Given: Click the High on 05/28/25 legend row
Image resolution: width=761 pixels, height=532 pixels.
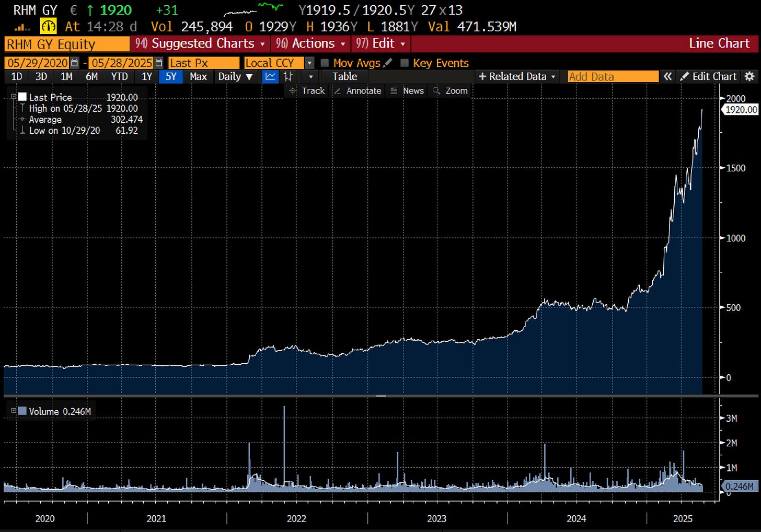Looking at the screenshot, I should (x=79, y=108).
